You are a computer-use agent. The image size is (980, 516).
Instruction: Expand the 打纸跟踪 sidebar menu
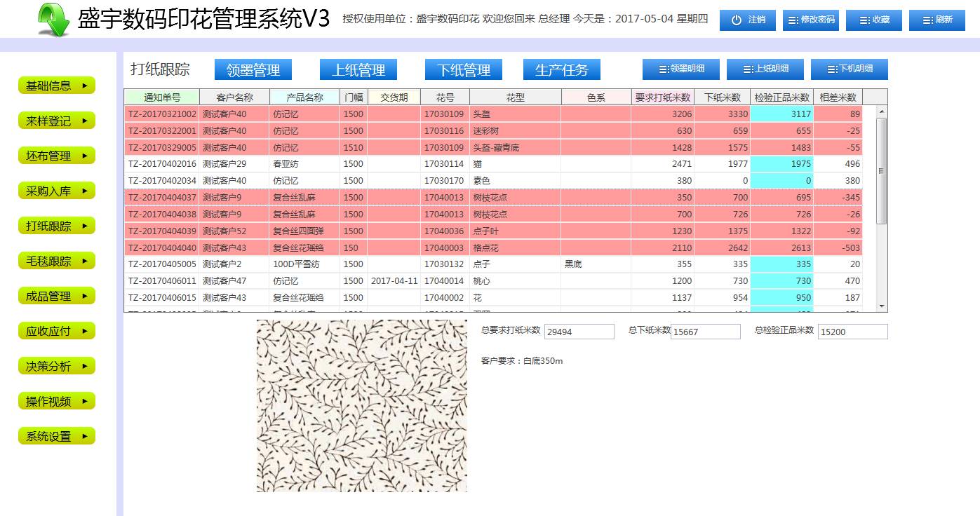[56, 226]
